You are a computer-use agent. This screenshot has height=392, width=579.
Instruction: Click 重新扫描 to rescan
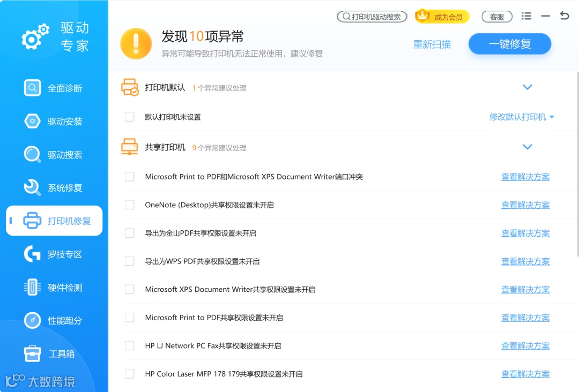[432, 44]
